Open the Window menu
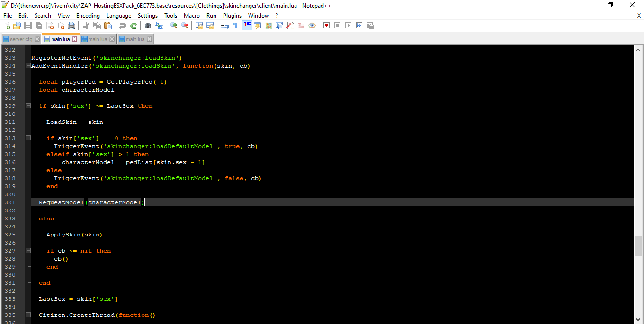644x324 pixels. pos(259,16)
